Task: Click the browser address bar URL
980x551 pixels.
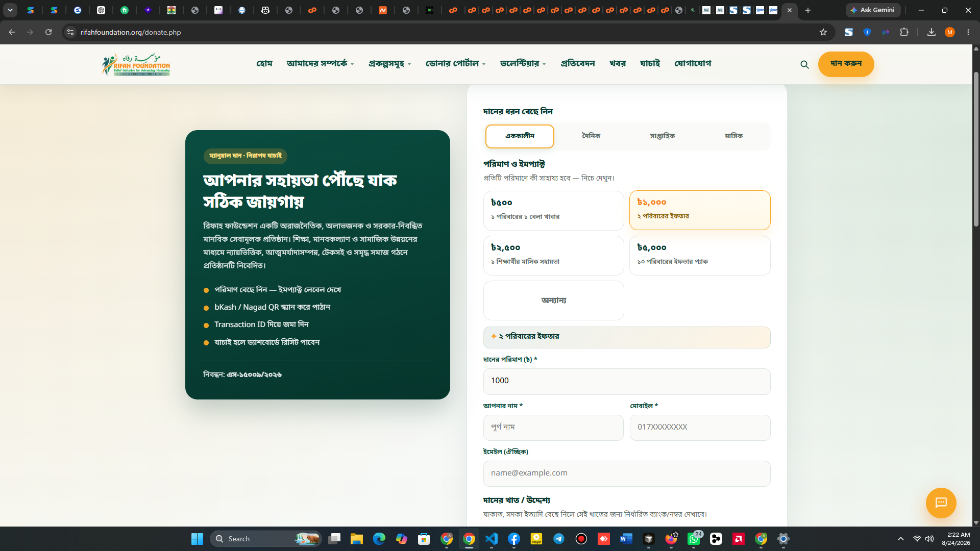Action: (x=131, y=32)
